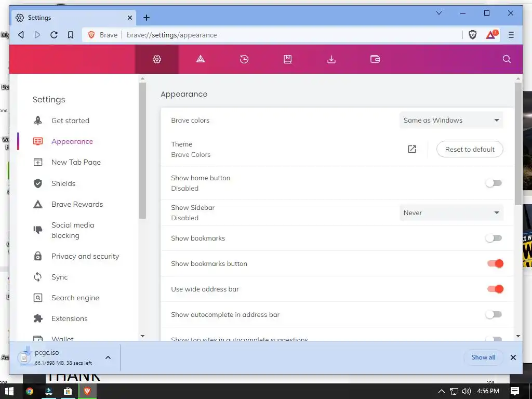Click the main settings page scrollbar thumb
This screenshot has height=399, width=532.
click(518, 144)
